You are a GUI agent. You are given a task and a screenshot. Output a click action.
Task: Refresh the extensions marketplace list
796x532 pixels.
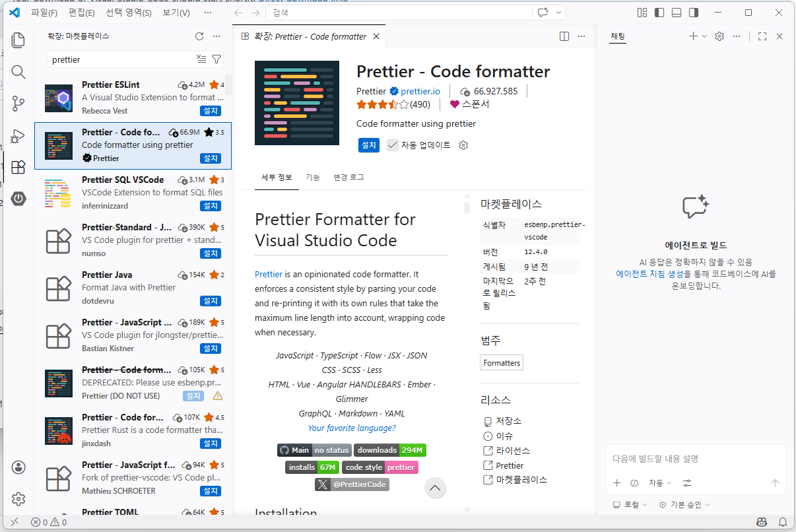click(199, 36)
